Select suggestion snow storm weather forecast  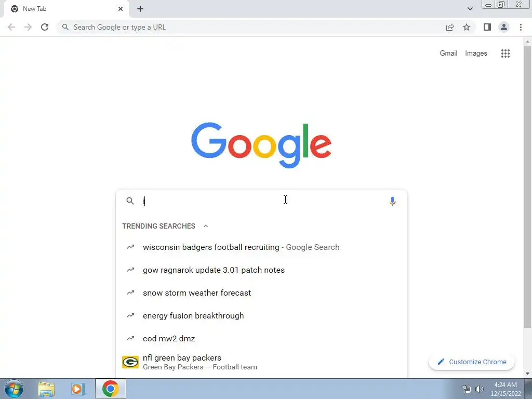tap(261, 293)
